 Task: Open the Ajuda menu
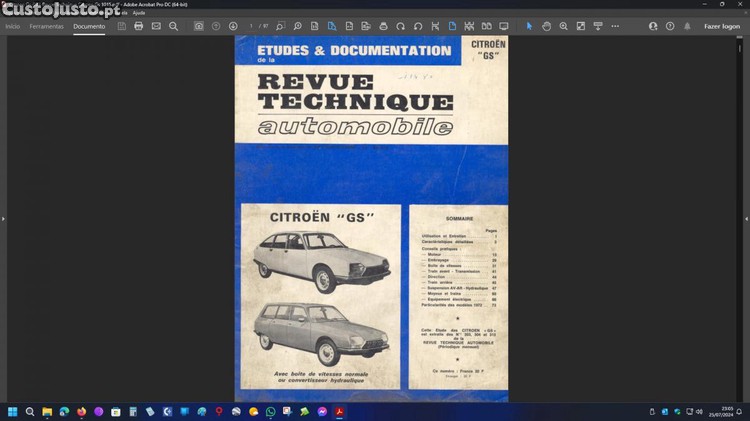139,12
